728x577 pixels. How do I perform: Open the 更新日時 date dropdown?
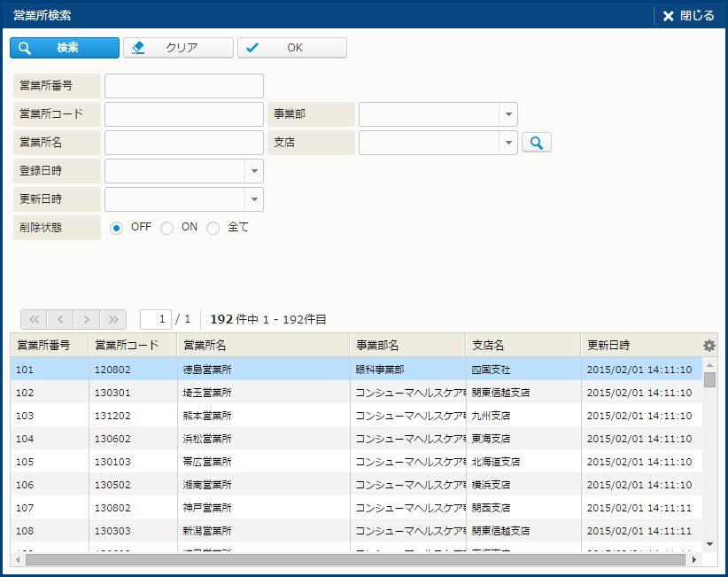point(254,199)
